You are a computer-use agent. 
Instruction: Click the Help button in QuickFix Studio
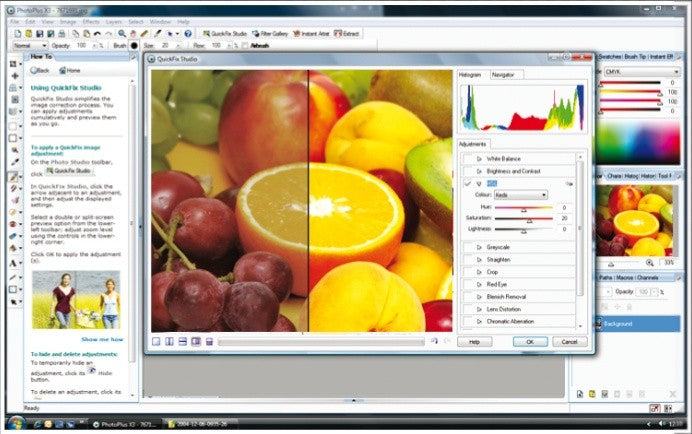pyautogui.click(x=474, y=342)
